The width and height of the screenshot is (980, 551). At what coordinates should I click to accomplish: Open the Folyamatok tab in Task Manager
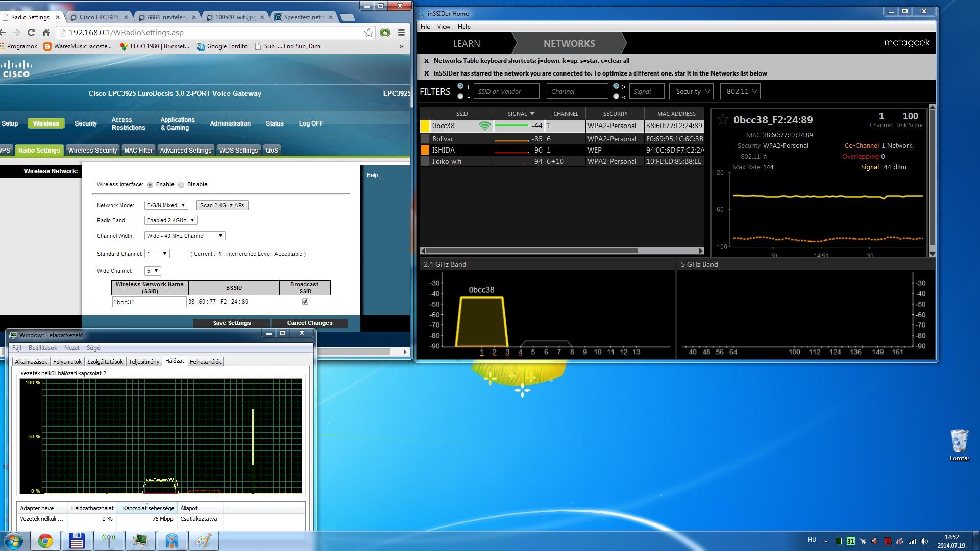tap(67, 362)
